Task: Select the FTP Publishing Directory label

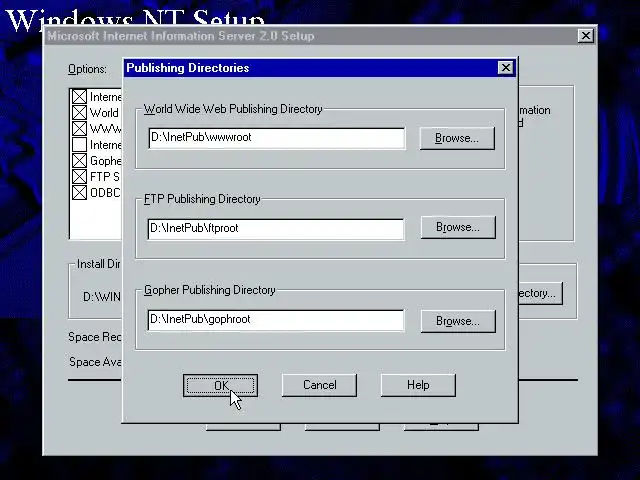Action: pyautogui.click(x=202, y=199)
